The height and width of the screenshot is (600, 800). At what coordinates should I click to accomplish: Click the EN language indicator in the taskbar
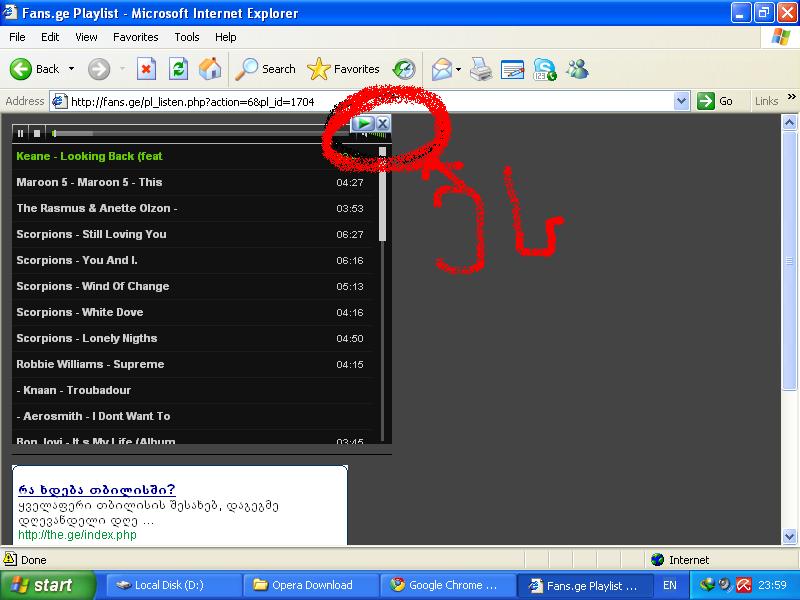pos(670,585)
